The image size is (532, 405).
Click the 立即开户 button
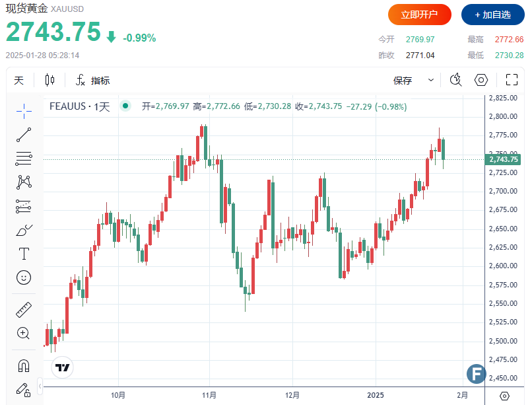coord(419,15)
